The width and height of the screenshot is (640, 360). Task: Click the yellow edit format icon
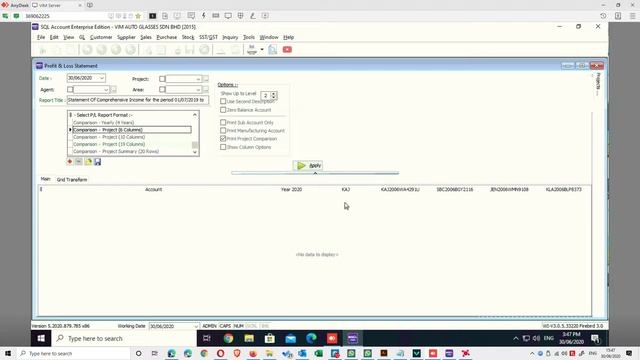coord(88,162)
